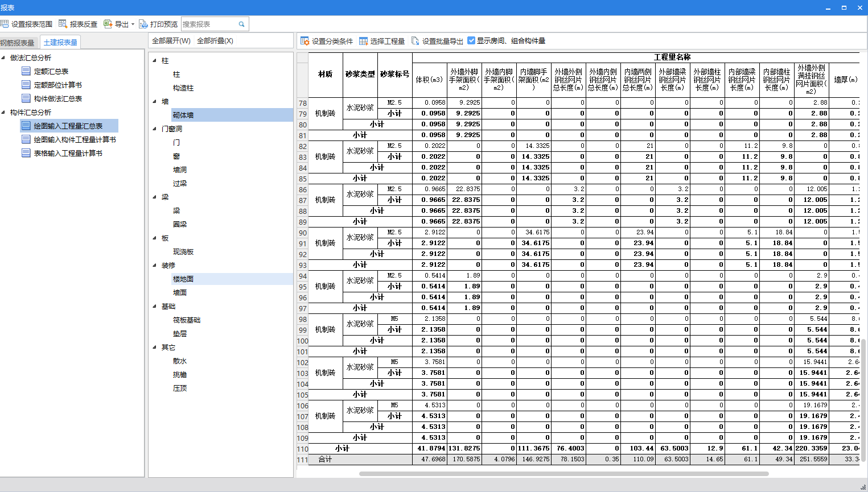Maximize the 报表 window
This screenshot has width=868, height=492.
(x=844, y=7)
